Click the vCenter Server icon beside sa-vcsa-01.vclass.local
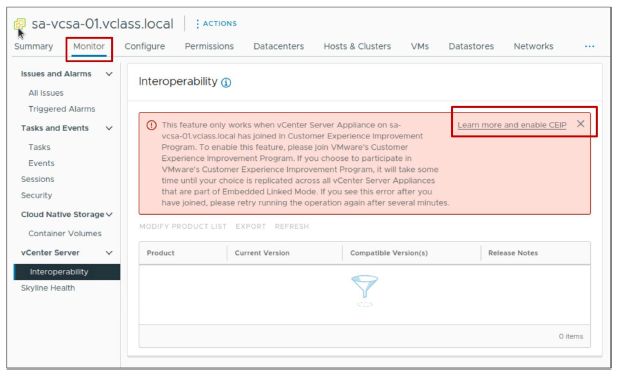The width and height of the screenshot is (624, 375). (20, 24)
